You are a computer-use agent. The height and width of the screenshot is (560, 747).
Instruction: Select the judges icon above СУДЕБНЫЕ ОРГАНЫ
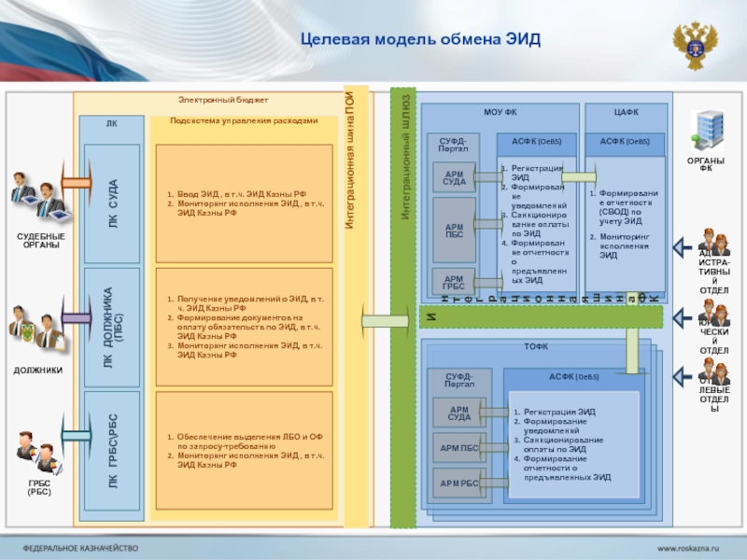click(40, 198)
